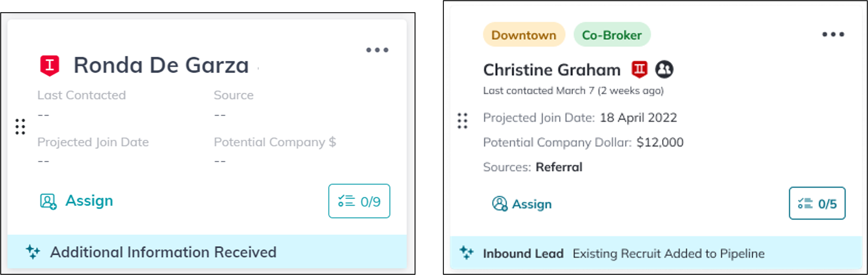Open three-dot menu on Ronda De Garza card

[377, 50]
